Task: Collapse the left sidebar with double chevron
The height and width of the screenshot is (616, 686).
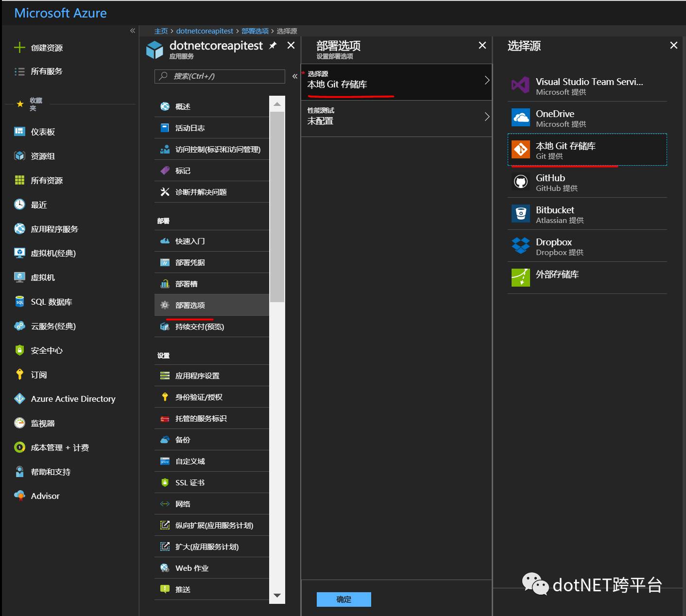Action: coord(133,31)
